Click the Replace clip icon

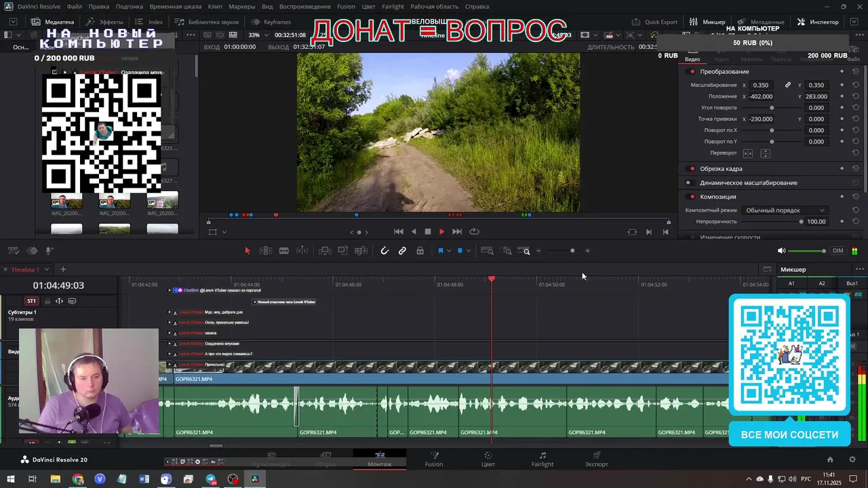361,251
